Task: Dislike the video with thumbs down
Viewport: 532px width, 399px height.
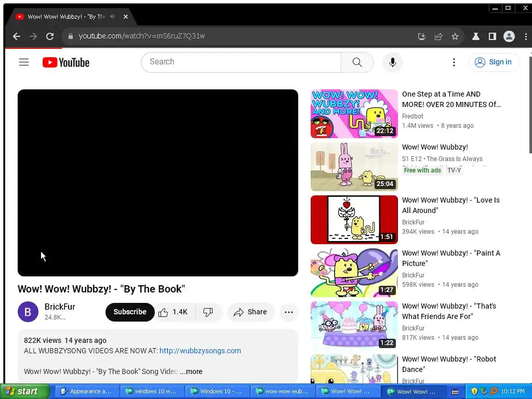Action: coord(208,312)
